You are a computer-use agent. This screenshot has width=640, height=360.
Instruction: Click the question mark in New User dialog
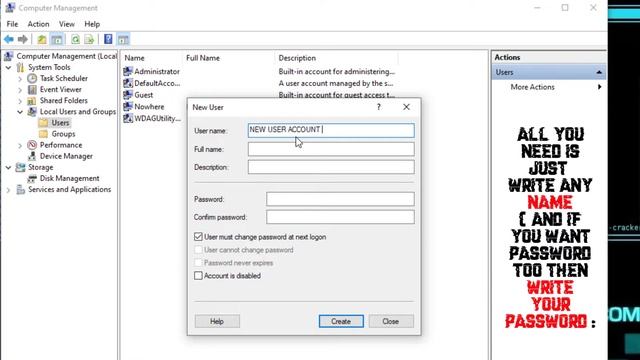(379, 107)
